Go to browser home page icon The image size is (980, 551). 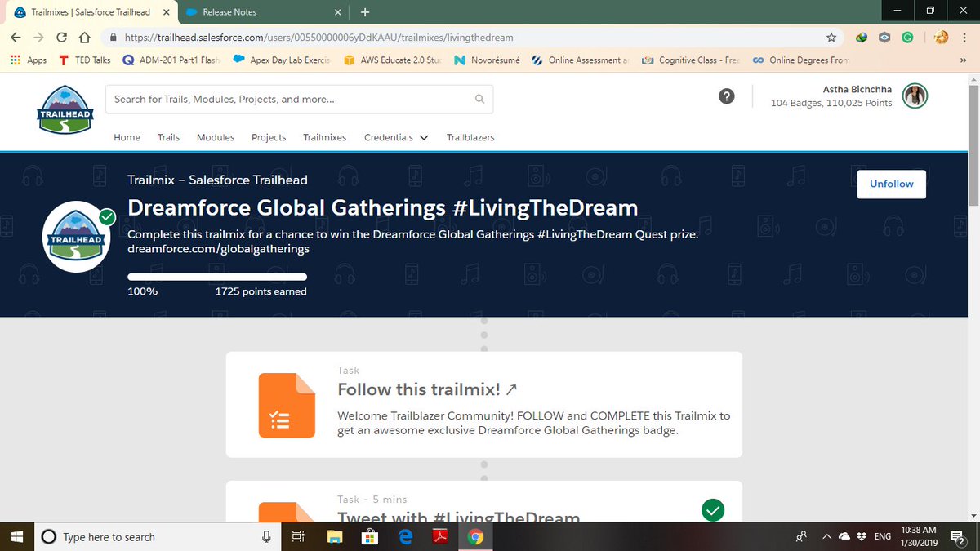(x=84, y=38)
